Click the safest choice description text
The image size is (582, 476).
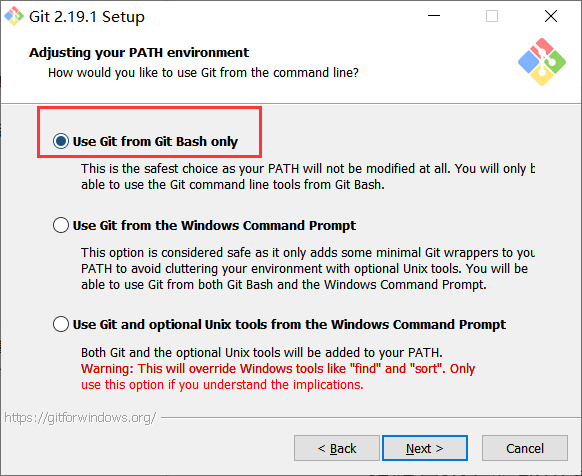(308, 176)
